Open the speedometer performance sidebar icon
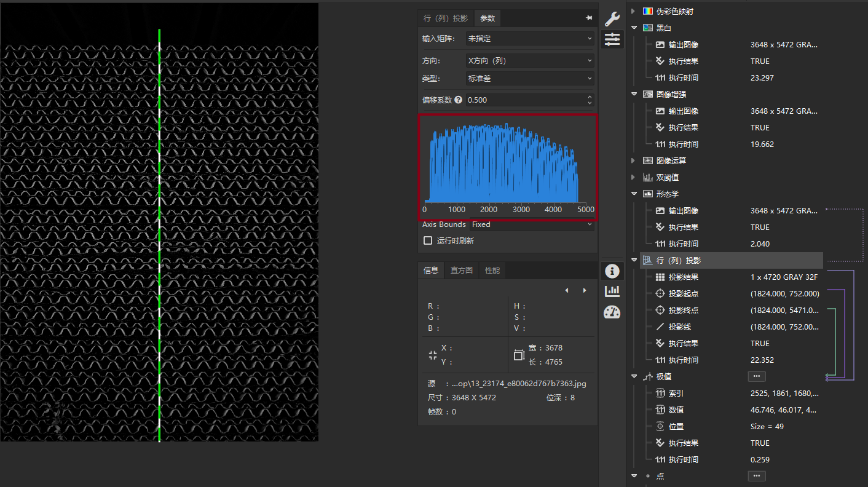 612,312
